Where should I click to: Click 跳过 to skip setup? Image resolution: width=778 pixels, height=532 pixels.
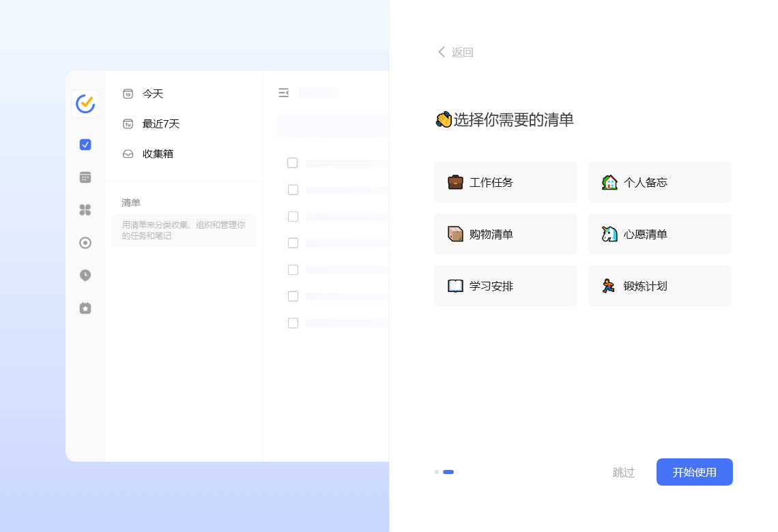pyautogui.click(x=624, y=473)
